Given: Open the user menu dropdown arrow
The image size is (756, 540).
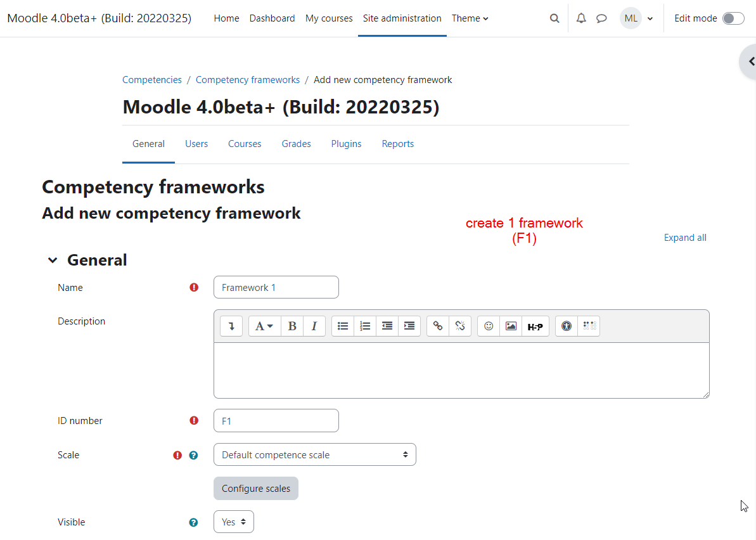Looking at the screenshot, I should (x=650, y=19).
